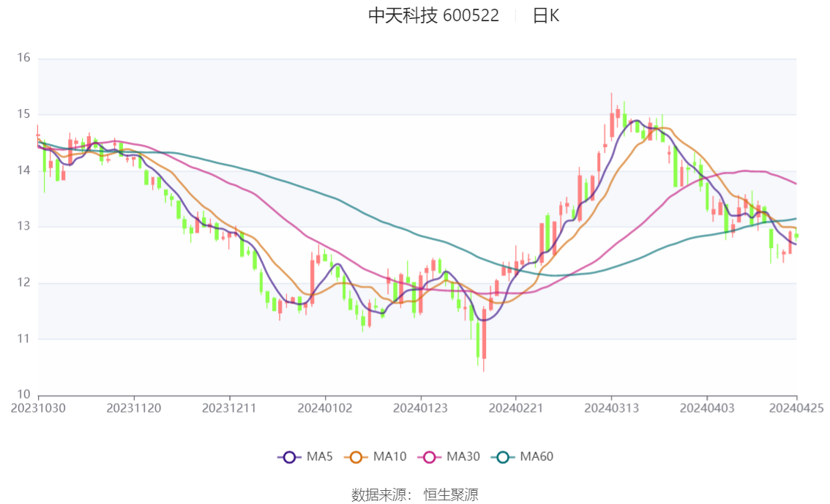Click the y-axis value 14
The width and height of the screenshot is (830, 504).
point(24,170)
